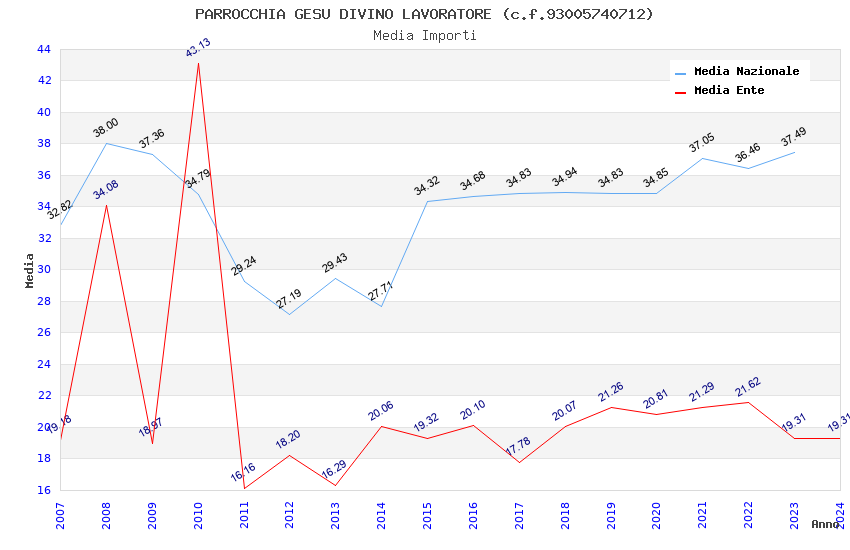Click the 2013 x-axis year label
The image size is (850, 550).
[336, 515]
